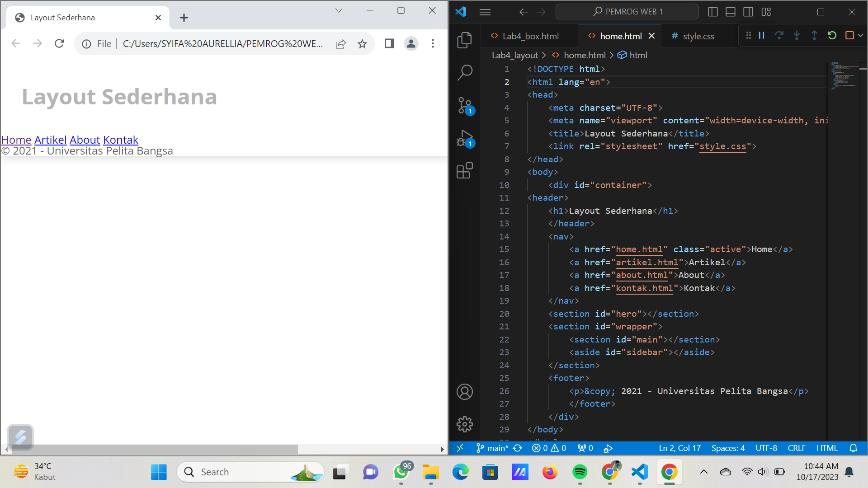Stop the debug session

(850, 35)
